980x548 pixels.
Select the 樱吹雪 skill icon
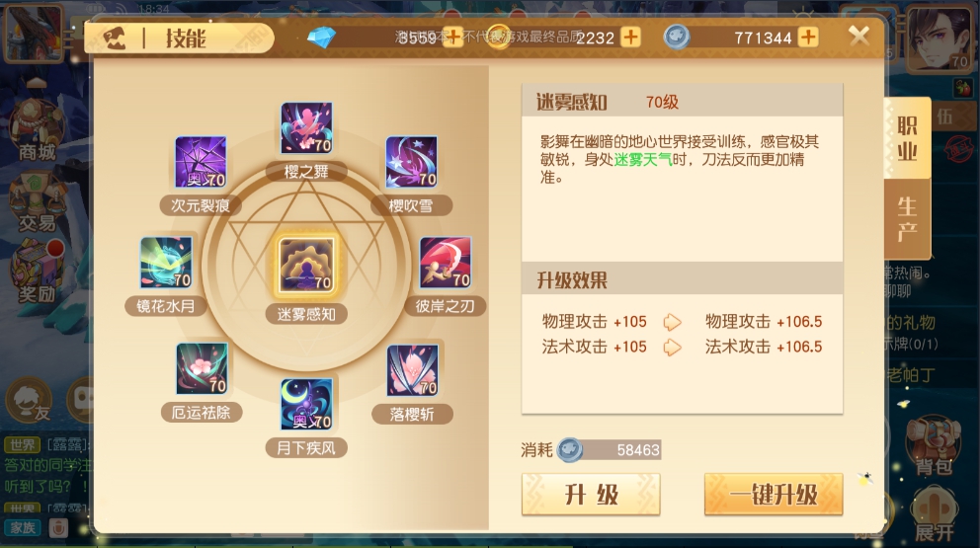(411, 163)
